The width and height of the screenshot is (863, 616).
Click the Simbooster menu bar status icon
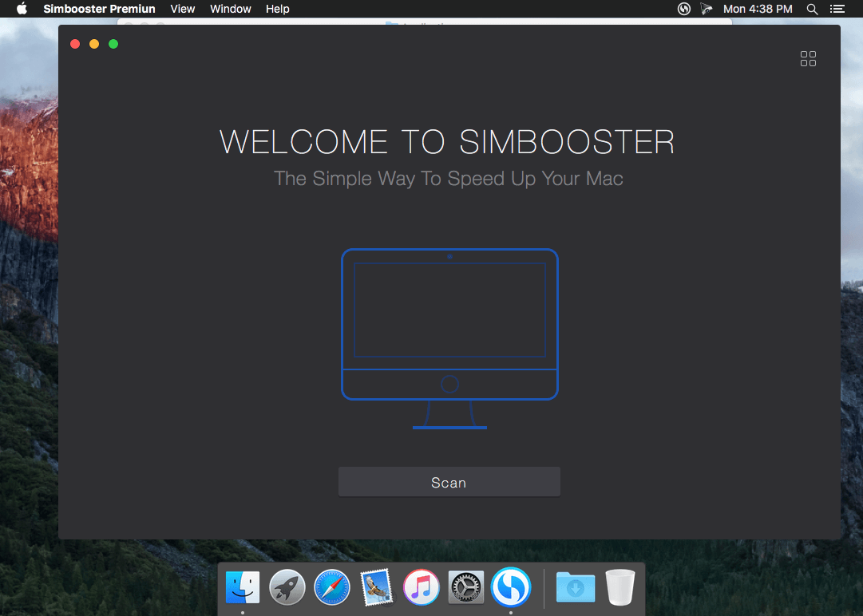(x=683, y=9)
